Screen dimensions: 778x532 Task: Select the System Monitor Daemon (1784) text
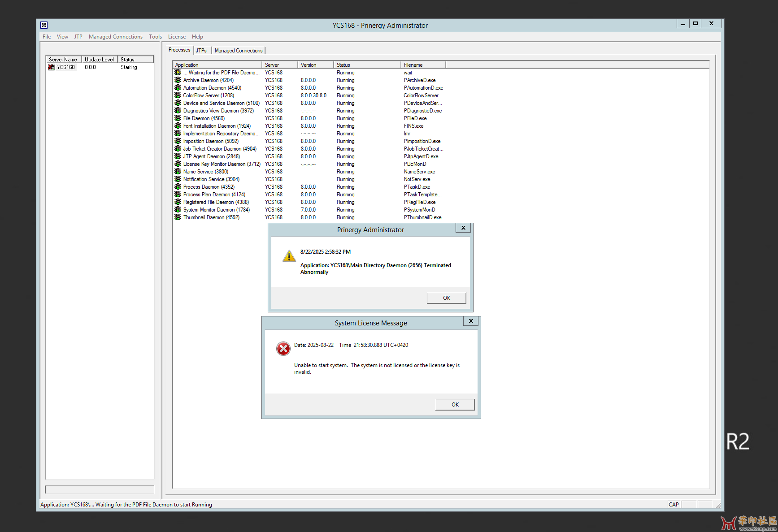coord(217,210)
